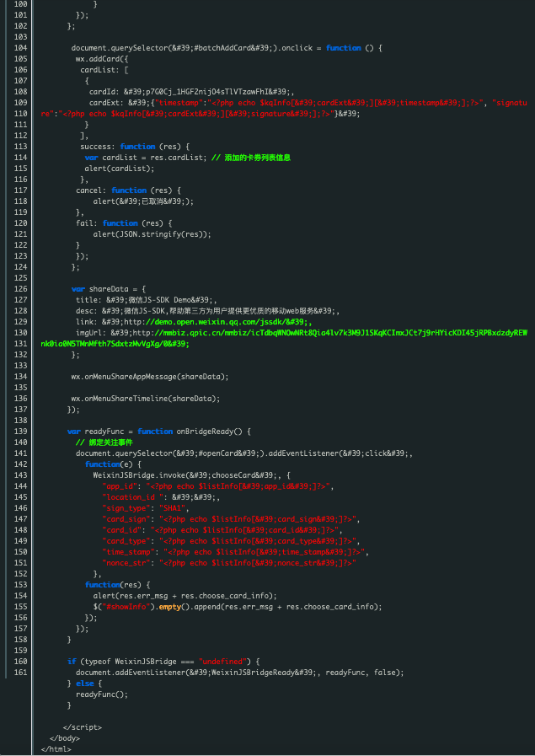The image size is (535, 756).
Task: Click the 'imgUrl:' property name
Action: click(x=91, y=333)
